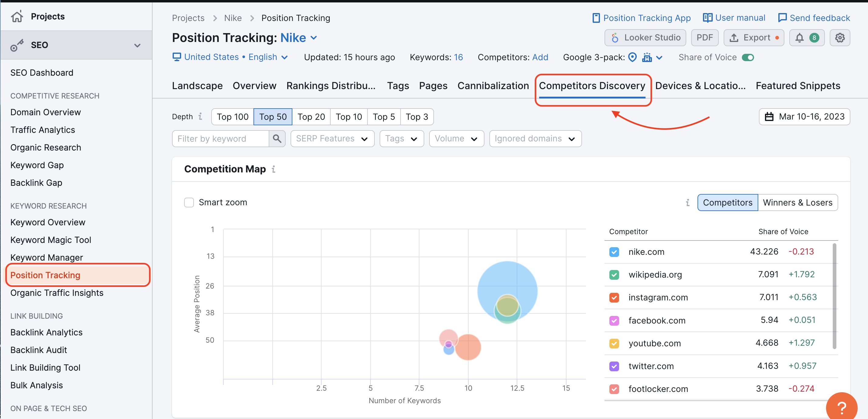Open Domain Overview in sidebar
Viewport: 868px width, 419px height.
pyautogui.click(x=46, y=112)
